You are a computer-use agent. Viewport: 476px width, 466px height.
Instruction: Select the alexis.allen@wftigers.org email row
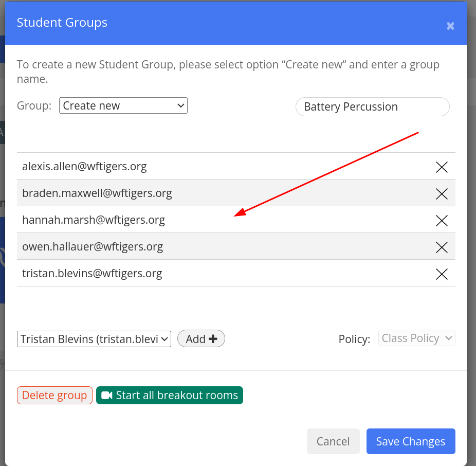[x=236, y=166]
